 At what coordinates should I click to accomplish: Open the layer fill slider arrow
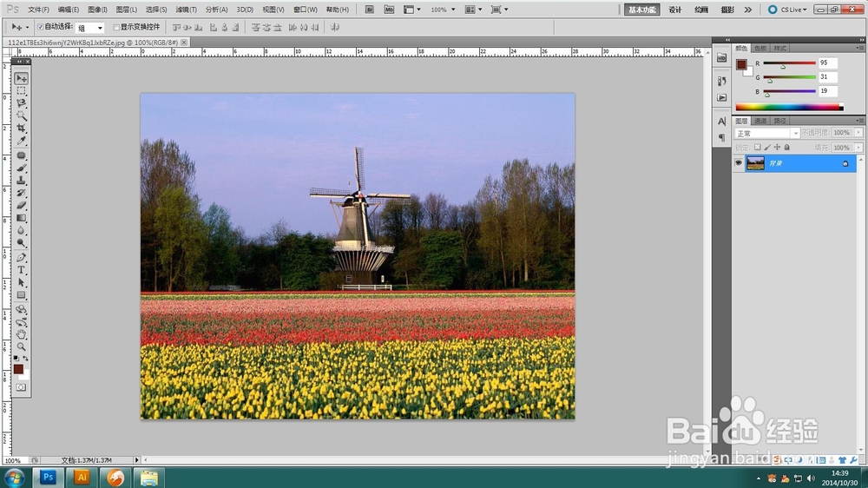(858, 148)
